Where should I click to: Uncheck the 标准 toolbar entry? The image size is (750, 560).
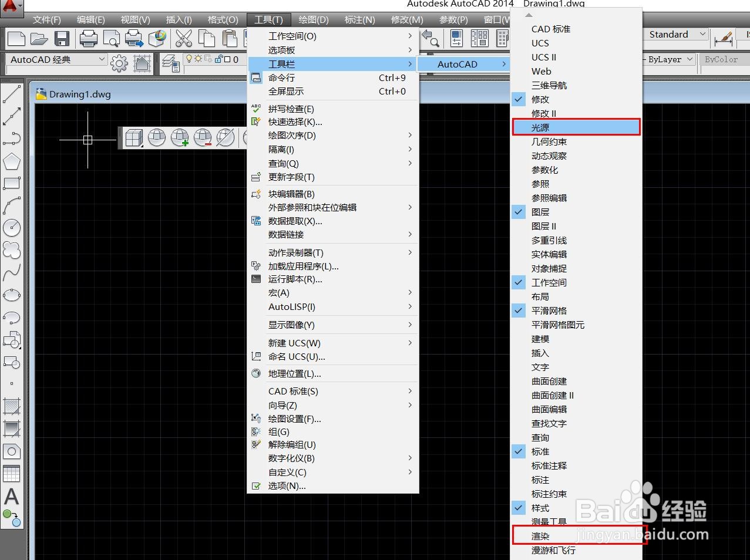(576, 451)
